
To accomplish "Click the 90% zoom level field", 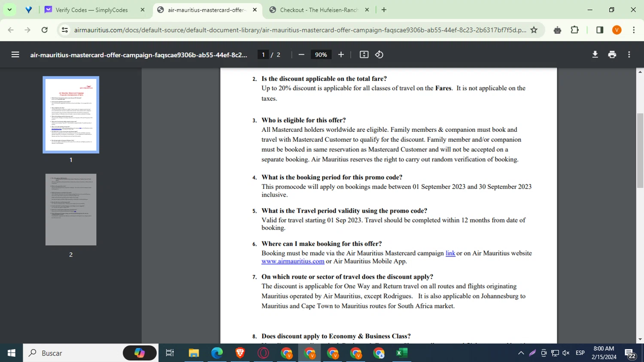I will 321,55.
